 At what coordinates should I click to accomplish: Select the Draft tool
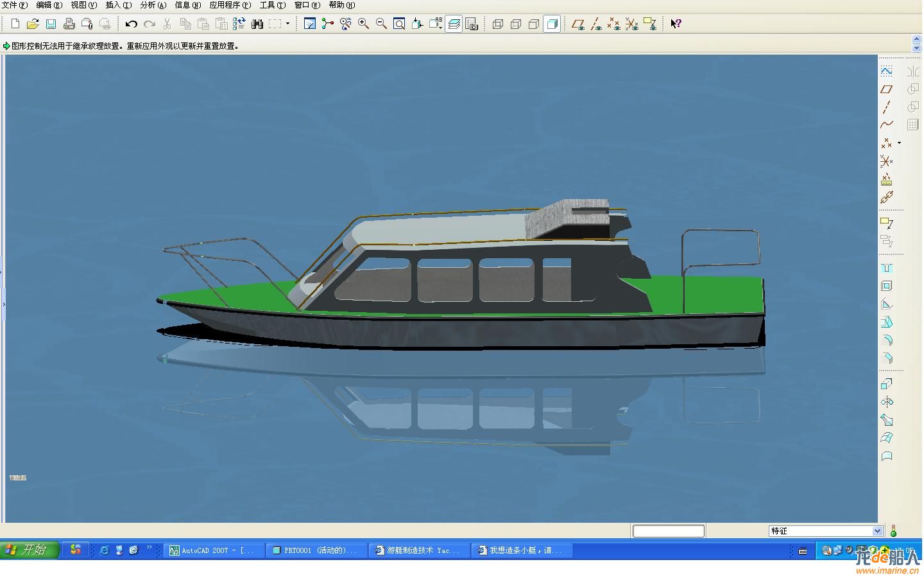pyautogui.click(x=887, y=322)
